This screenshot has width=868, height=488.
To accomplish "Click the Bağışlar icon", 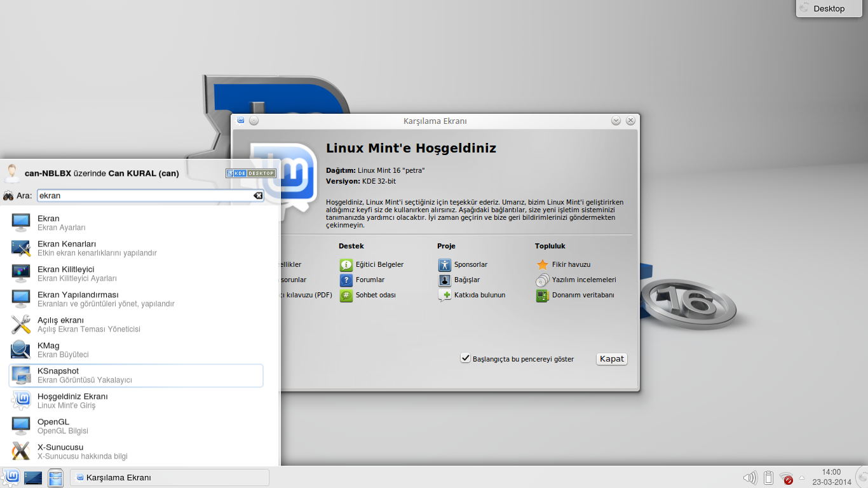I will click(x=444, y=280).
